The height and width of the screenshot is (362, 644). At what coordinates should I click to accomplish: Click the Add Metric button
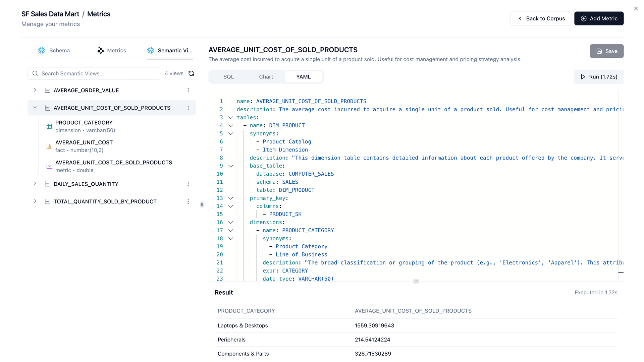point(599,18)
